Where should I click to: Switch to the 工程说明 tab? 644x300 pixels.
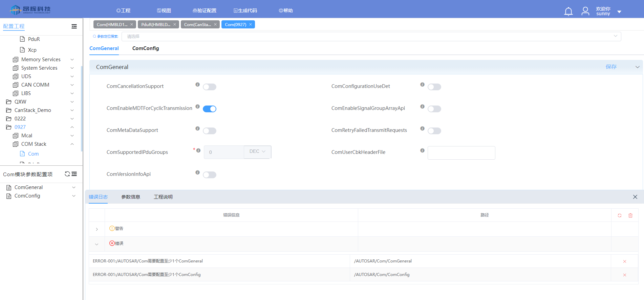point(163,197)
